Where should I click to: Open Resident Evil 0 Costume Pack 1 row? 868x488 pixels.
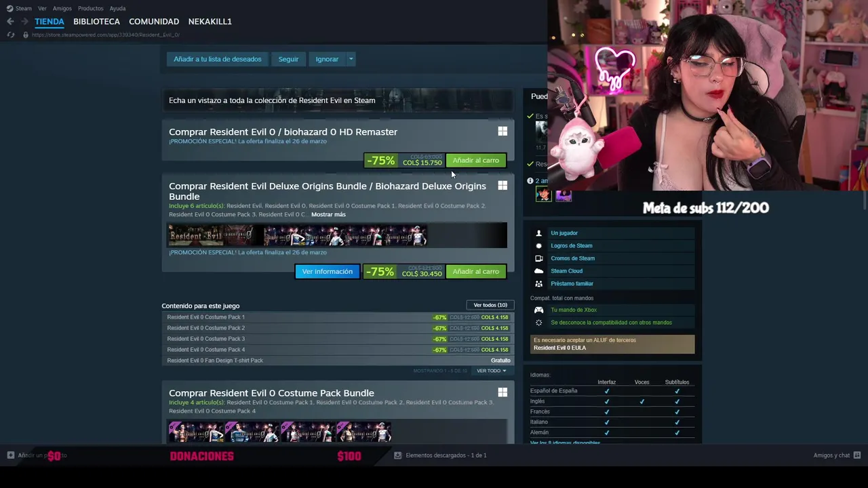click(x=338, y=317)
